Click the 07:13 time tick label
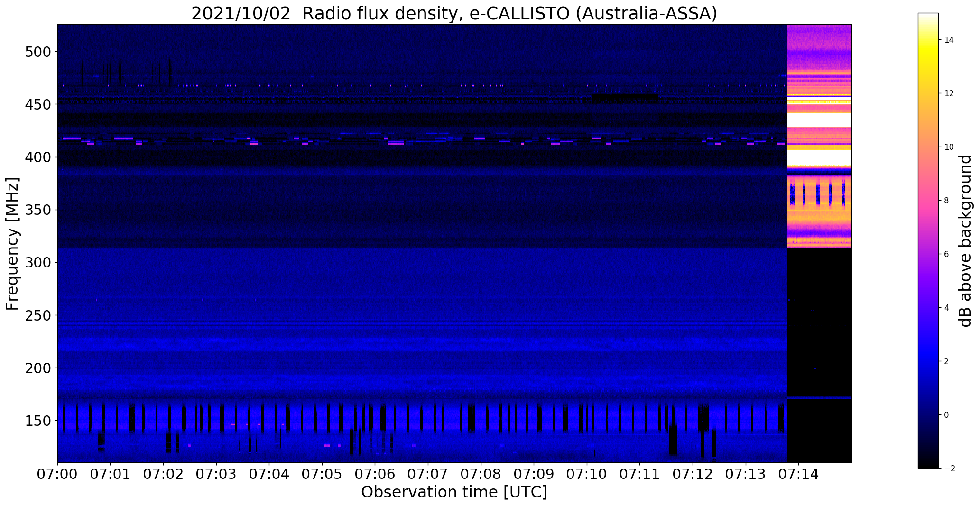The image size is (980, 506). pyautogui.click(x=746, y=474)
